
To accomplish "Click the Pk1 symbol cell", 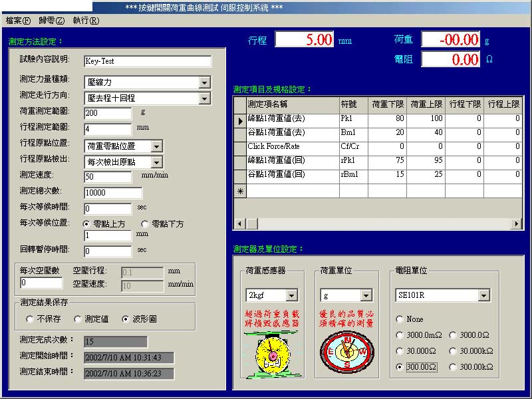I will click(354, 120).
